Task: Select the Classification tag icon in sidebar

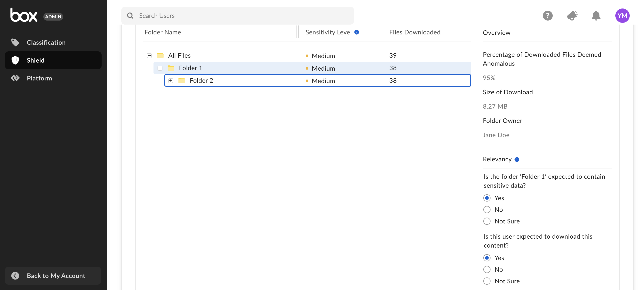Action: pos(15,42)
